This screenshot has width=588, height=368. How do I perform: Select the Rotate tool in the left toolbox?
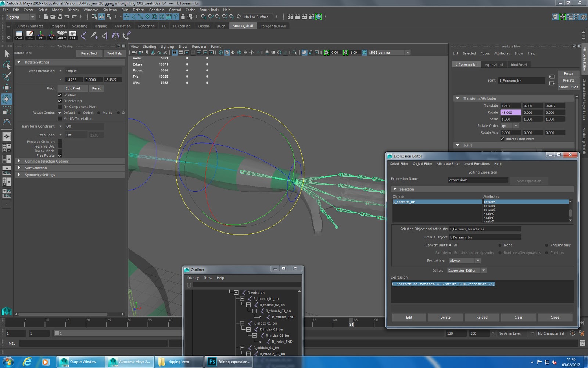(x=7, y=99)
